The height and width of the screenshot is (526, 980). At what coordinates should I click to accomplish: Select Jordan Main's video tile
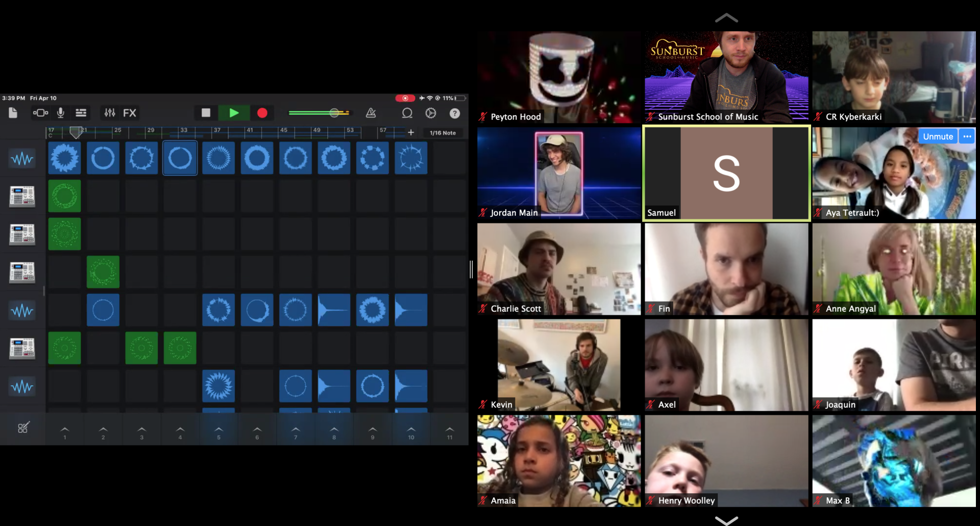pyautogui.click(x=559, y=173)
